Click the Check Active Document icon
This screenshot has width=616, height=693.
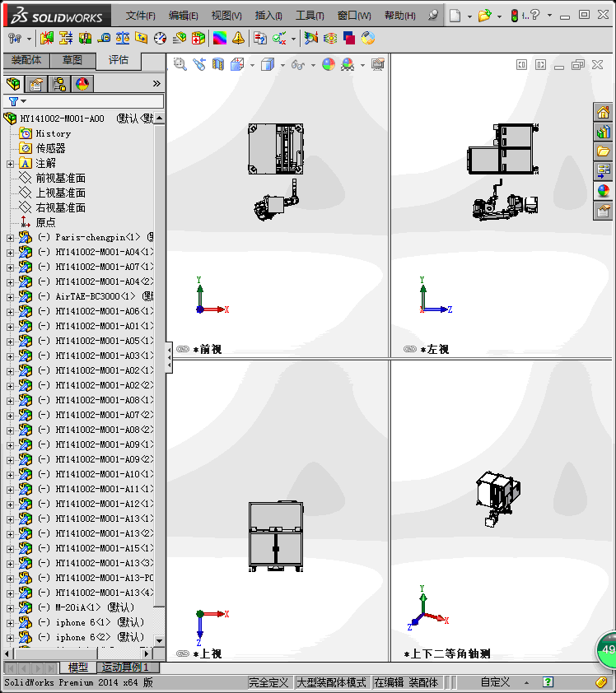click(x=279, y=39)
